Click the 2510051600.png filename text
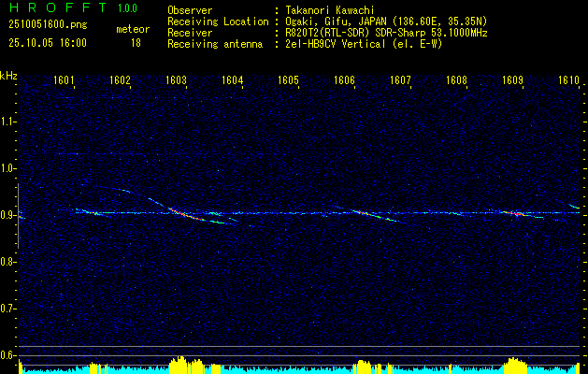 48,25
